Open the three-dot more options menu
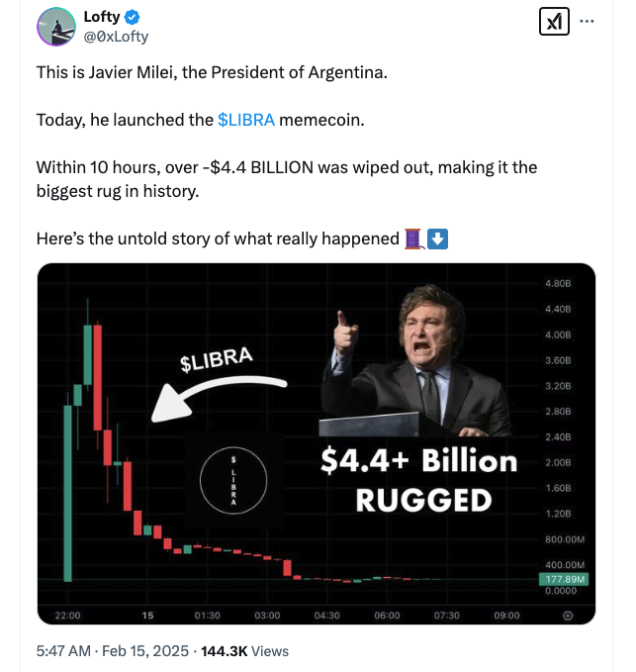This screenshot has width=636, height=672. point(587,22)
